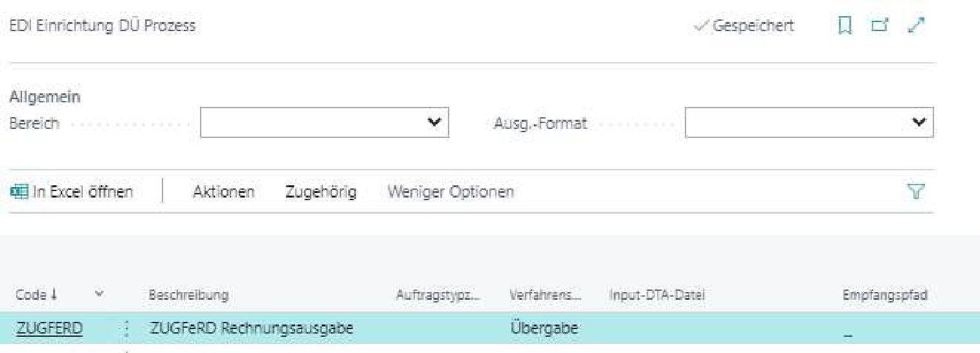This screenshot has height=353, width=980.
Task: Click the Input-DTA-Datei column header
Action: coord(656,295)
